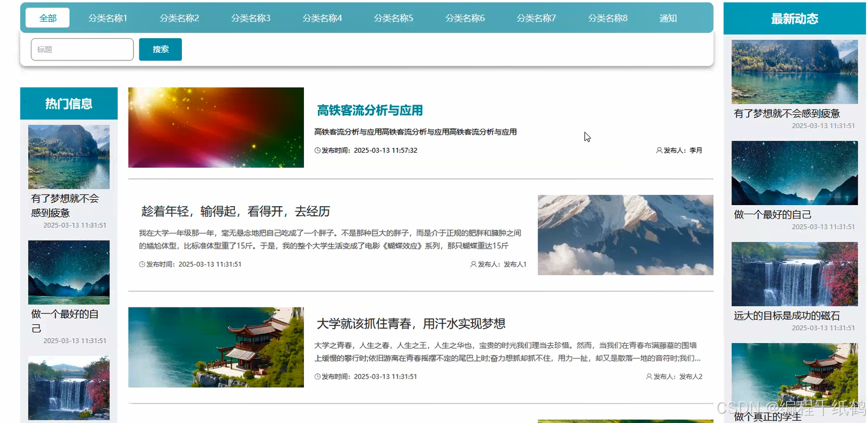Select the 分类名称6 tab
Image resolution: width=868 pixels, height=423 pixels.
tap(465, 18)
